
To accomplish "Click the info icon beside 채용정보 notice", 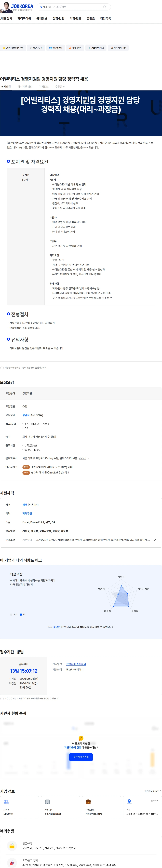I will (2, 368).
